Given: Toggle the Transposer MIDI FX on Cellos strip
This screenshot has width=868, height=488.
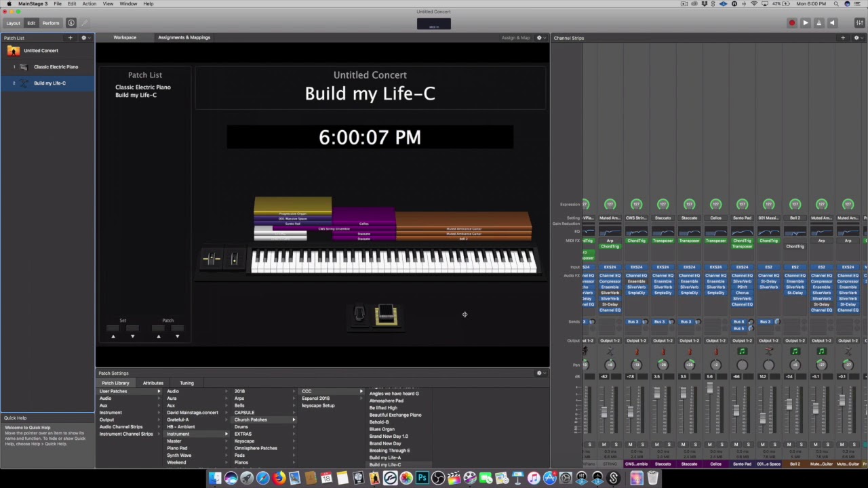Looking at the screenshot, I should click(716, 241).
